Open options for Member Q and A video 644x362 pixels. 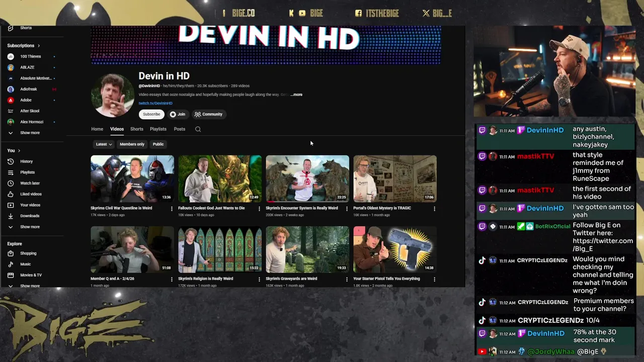172,279
